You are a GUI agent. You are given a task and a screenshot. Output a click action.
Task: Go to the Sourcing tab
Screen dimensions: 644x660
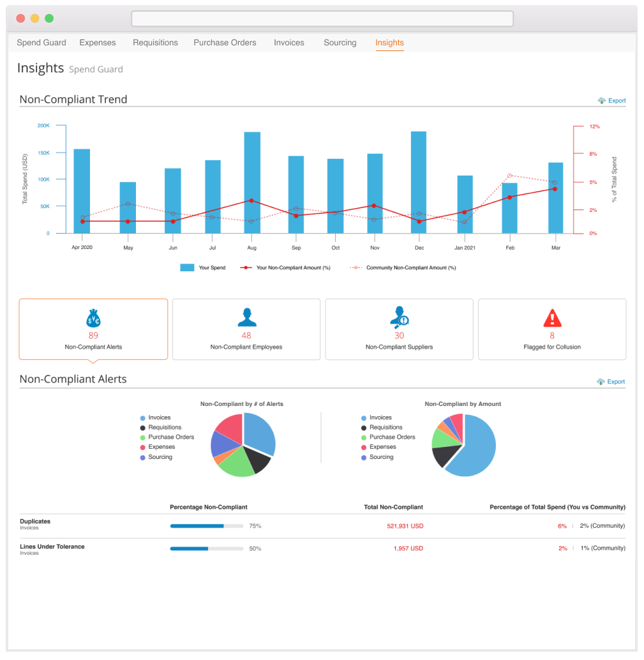[340, 43]
